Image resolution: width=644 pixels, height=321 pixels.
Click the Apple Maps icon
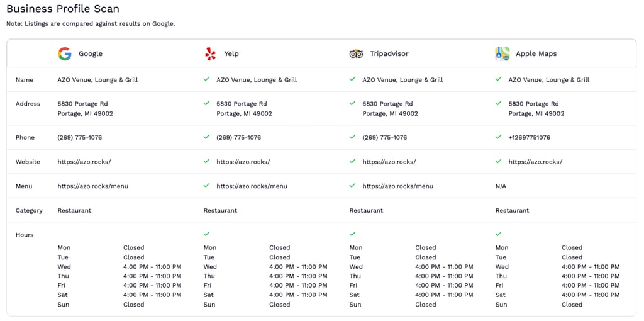pyautogui.click(x=502, y=54)
